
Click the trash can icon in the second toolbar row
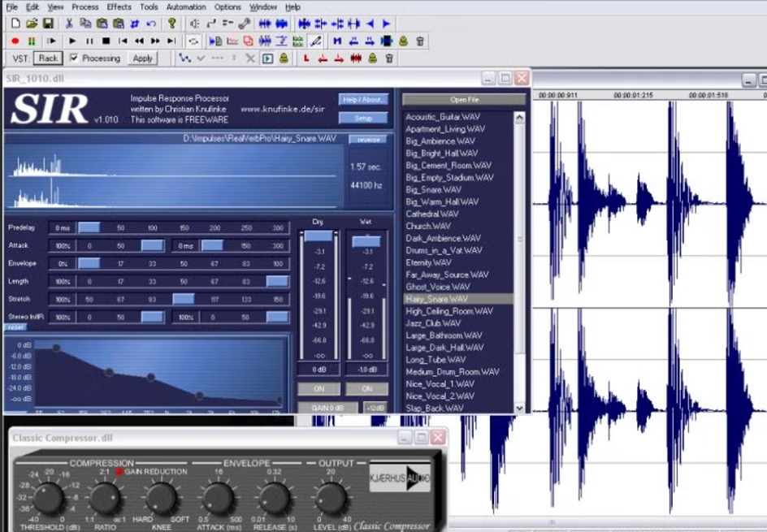coord(420,41)
